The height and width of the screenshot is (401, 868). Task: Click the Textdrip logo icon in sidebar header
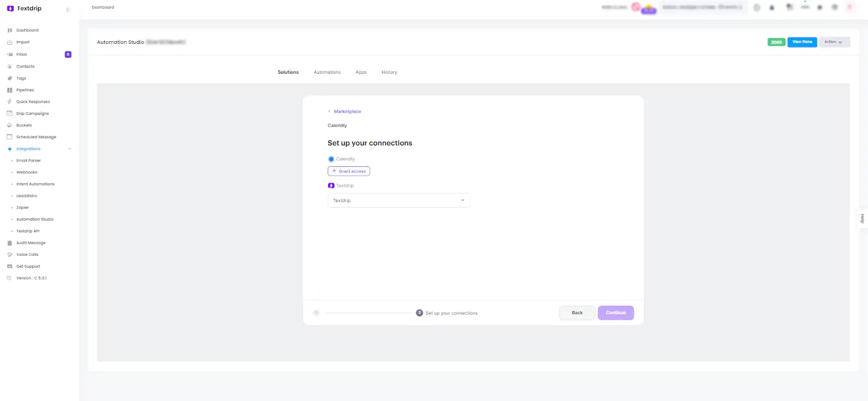pos(10,9)
